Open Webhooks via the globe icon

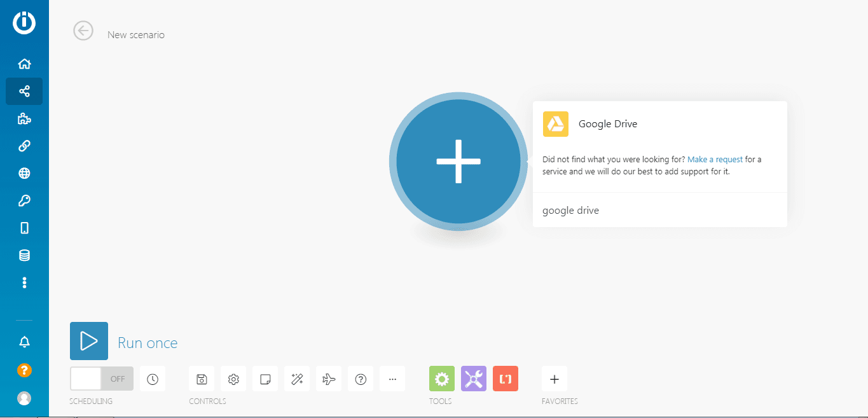24,173
